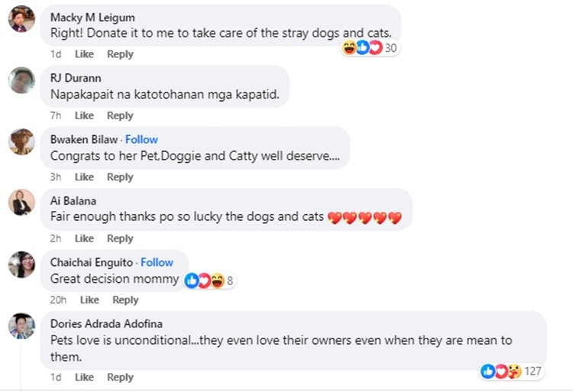Image resolution: width=573 pixels, height=392 pixels.
Task: Reply to Dories Adrada Adofina's comment
Action: (120, 377)
